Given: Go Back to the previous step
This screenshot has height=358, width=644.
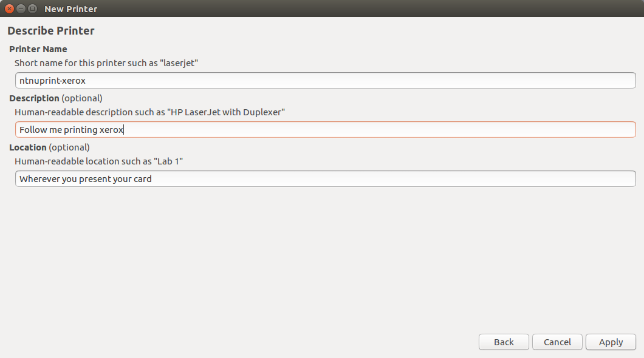Looking at the screenshot, I should pos(504,342).
